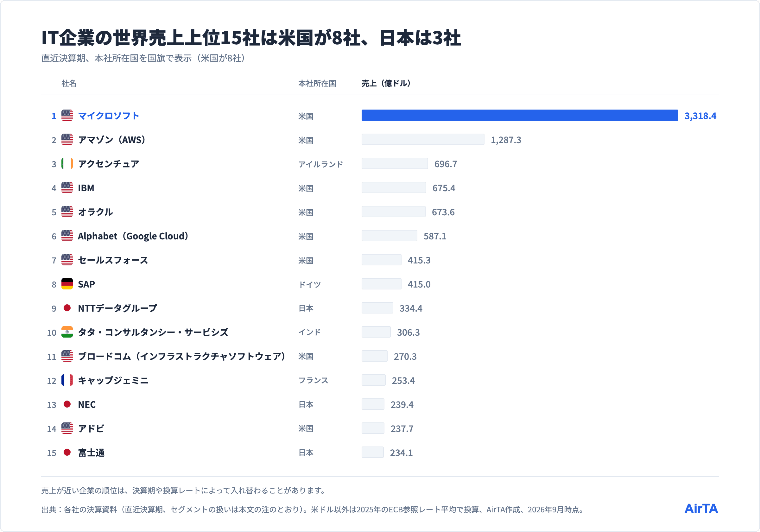Click the revenue value 415.3
Viewport: 760px width, 532px height.
click(x=419, y=260)
